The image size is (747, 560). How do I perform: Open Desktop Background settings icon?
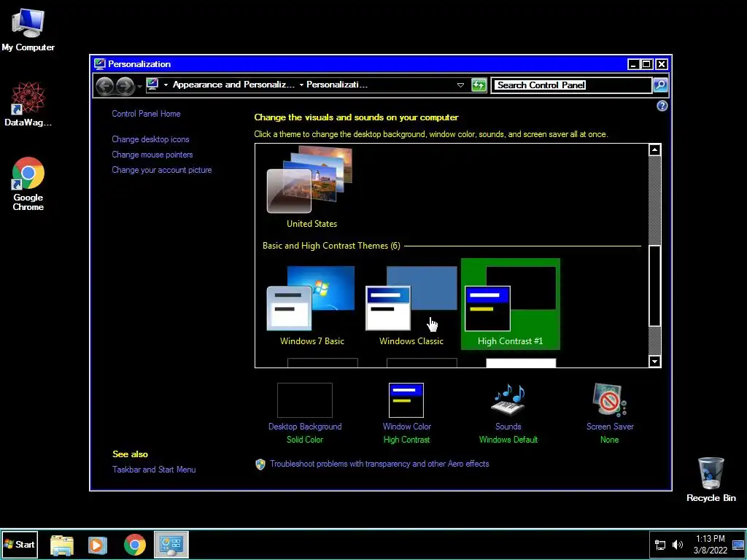coord(305,400)
